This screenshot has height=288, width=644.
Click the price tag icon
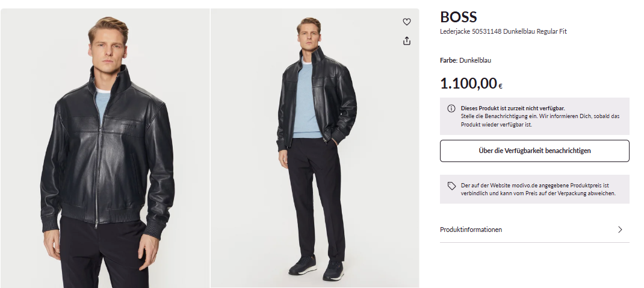(x=451, y=186)
